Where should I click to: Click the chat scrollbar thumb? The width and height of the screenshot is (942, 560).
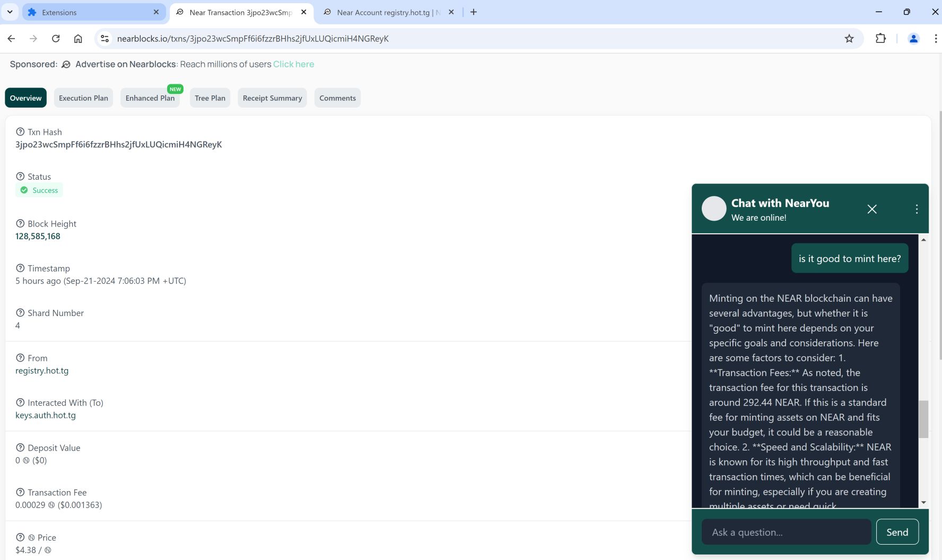tap(923, 419)
